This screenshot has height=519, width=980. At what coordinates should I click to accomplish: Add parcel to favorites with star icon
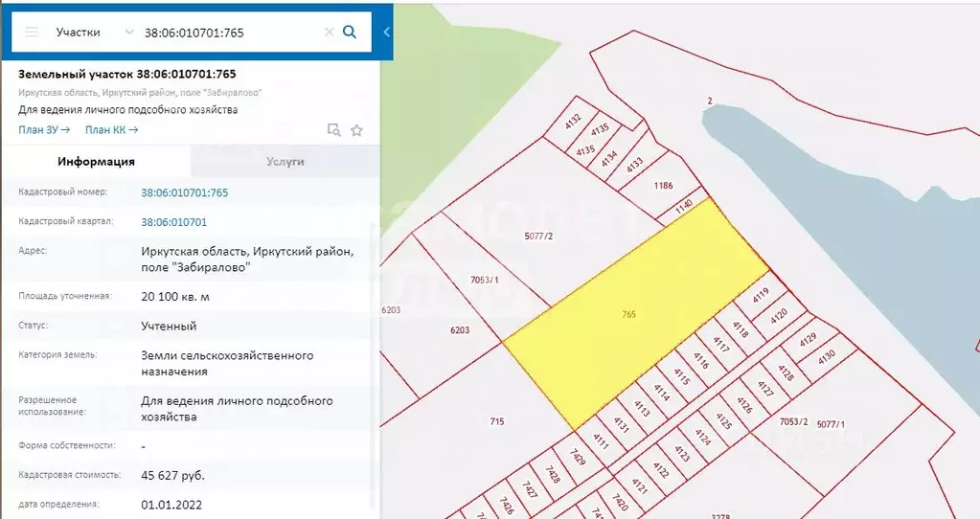pyautogui.click(x=357, y=130)
